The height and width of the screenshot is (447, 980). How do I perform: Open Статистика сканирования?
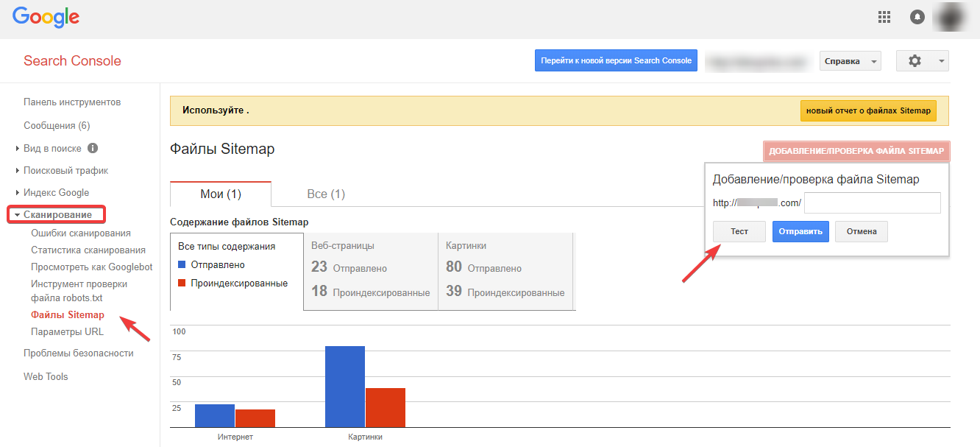click(x=88, y=250)
